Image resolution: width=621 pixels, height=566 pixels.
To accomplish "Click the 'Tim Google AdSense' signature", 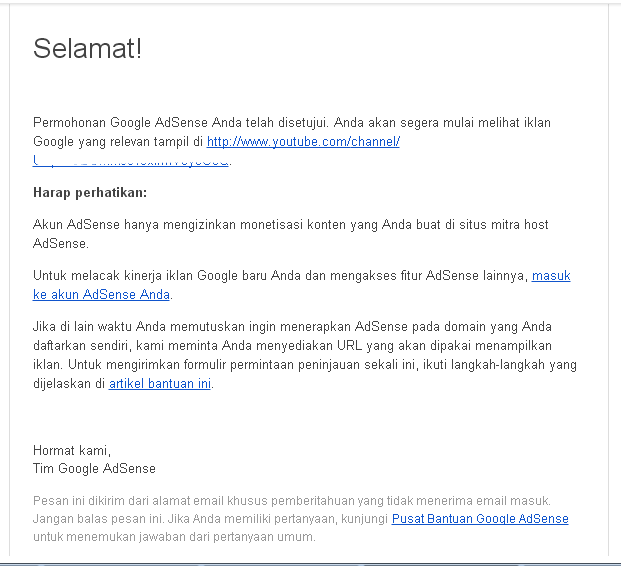I will pyautogui.click(x=94, y=468).
